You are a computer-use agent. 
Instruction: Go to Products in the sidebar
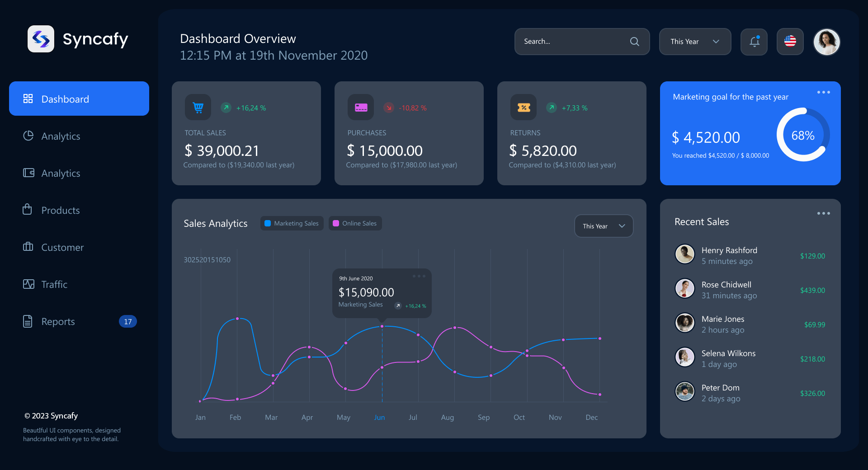click(60, 210)
